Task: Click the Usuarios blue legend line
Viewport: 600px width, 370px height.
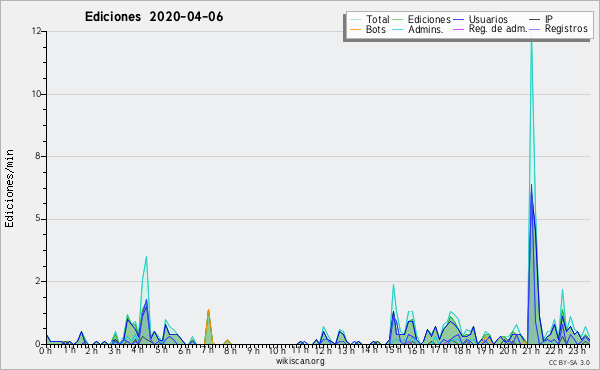Action: coord(458,20)
